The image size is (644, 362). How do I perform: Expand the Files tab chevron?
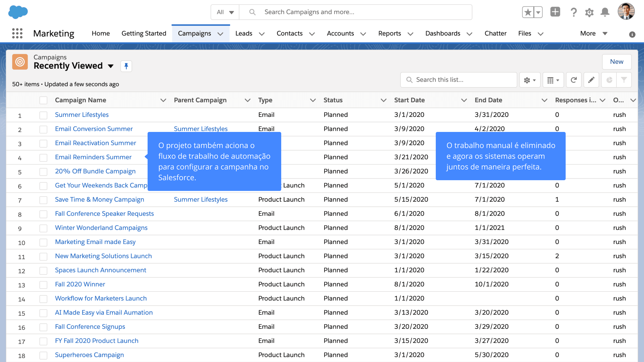(x=540, y=34)
